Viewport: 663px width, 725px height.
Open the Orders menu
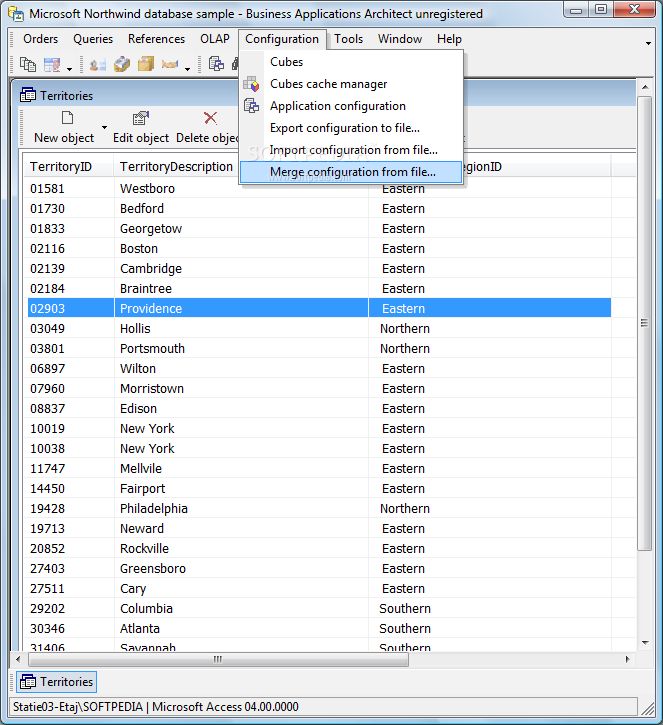[41, 39]
